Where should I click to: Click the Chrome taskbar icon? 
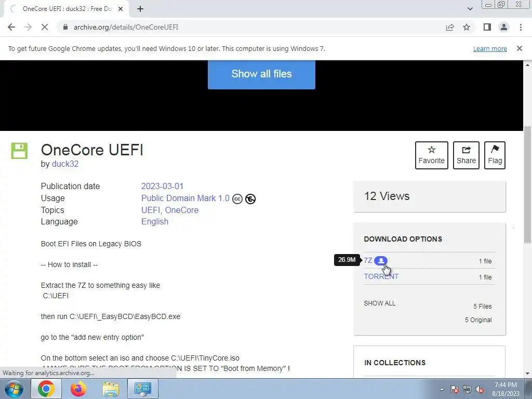click(x=46, y=389)
